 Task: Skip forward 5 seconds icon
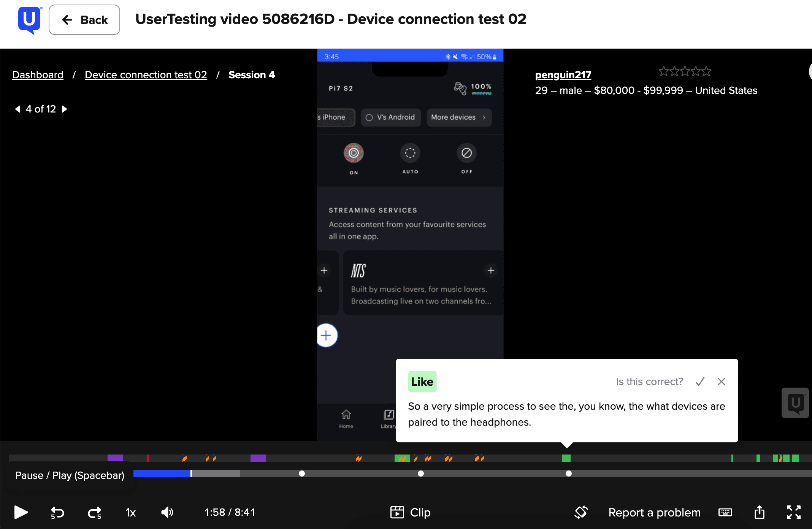(94, 513)
